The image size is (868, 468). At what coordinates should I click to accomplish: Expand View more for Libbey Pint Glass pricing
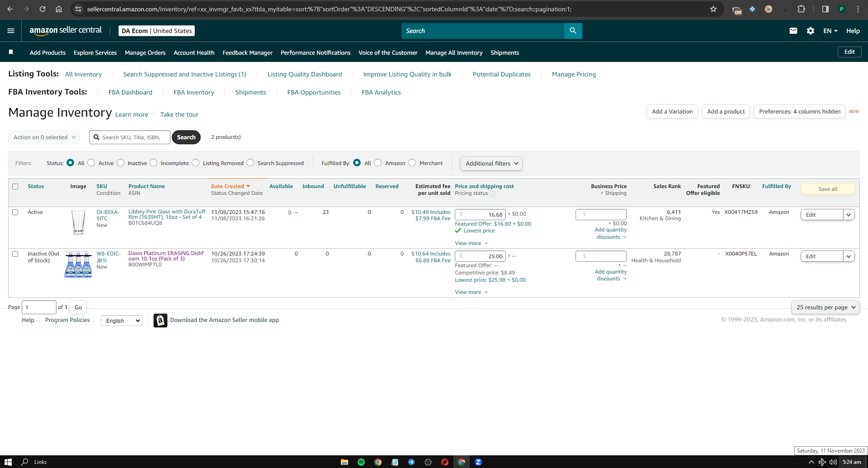(472, 243)
